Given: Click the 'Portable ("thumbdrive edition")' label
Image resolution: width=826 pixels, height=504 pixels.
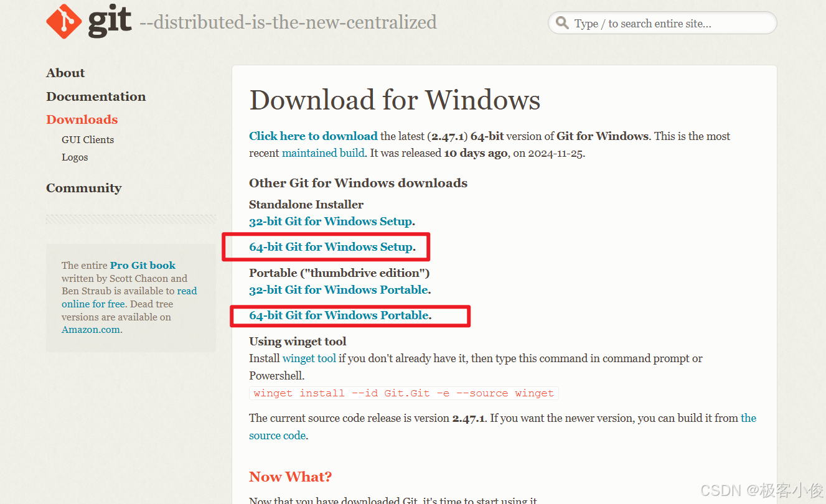Looking at the screenshot, I should [x=339, y=273].
